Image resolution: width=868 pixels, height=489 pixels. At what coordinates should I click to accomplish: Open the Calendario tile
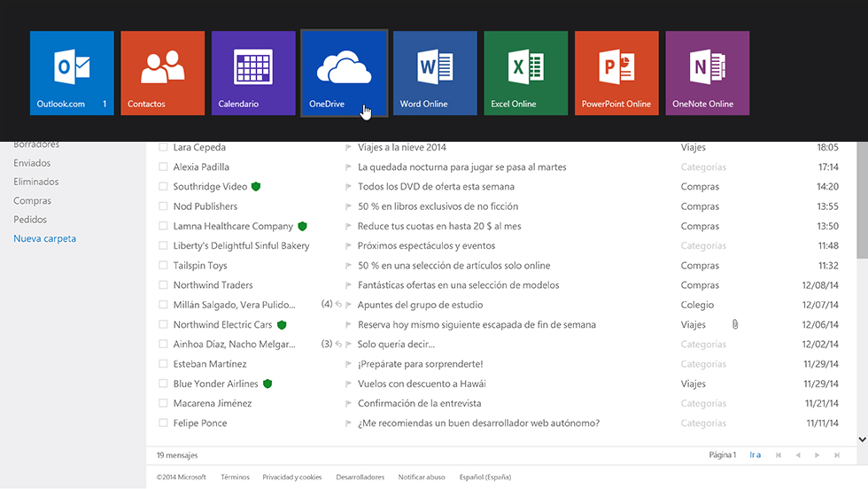click(253, 74)
